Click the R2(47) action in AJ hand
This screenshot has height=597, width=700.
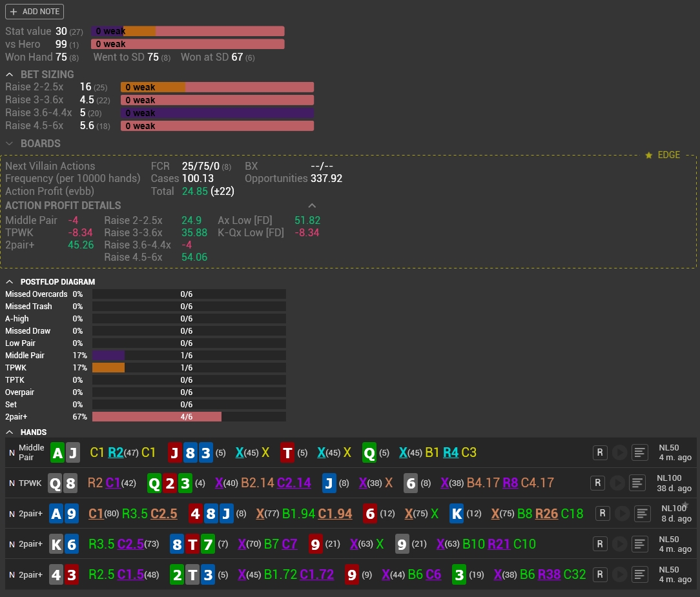(x=123, y=452)
